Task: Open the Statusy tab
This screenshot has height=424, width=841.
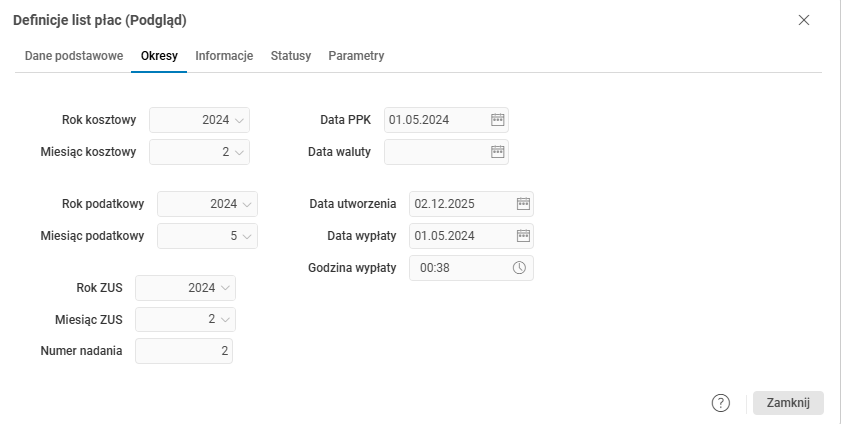Action: click(x=291, y=56)
